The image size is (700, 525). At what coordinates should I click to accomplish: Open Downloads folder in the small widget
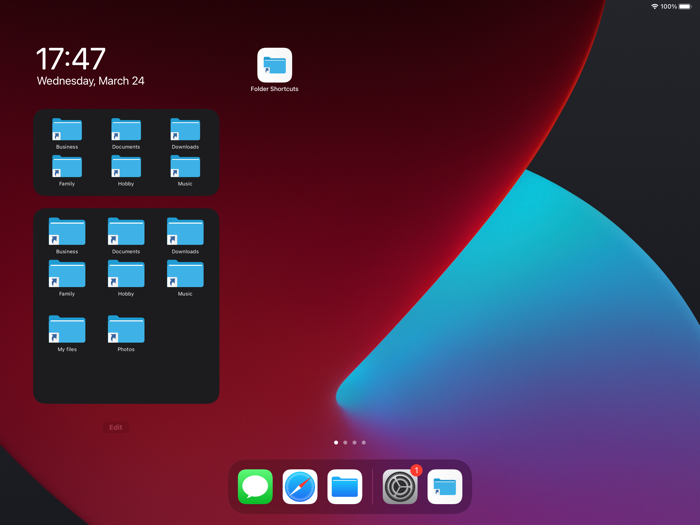[185, 133]
